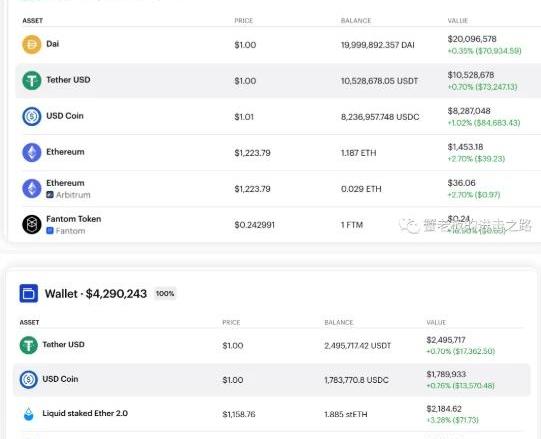The height and width of the screenshot is (439, 541).
Task: Click the VALUE column header in upper table
Action: (458, 21)
